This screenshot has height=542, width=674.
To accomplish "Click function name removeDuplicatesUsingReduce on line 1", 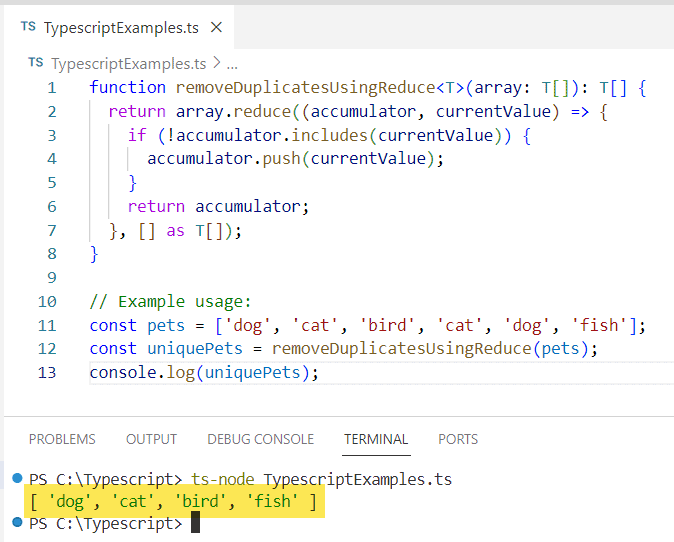I will (306, 88).
